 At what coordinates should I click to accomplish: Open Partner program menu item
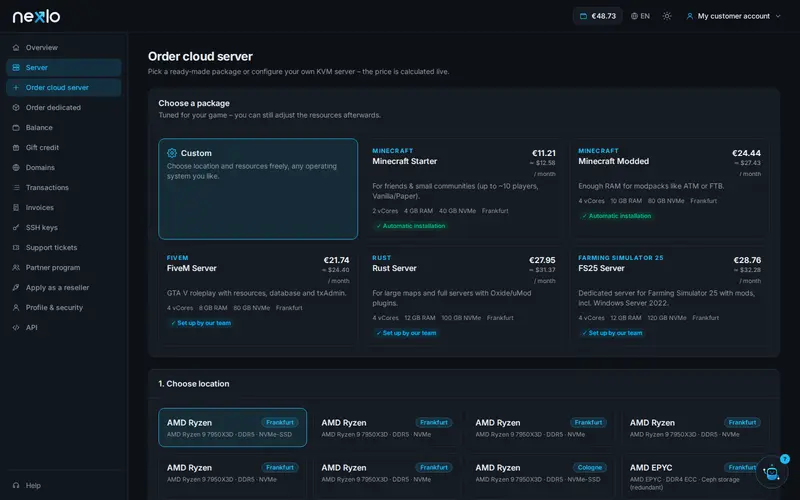(64, 267)
